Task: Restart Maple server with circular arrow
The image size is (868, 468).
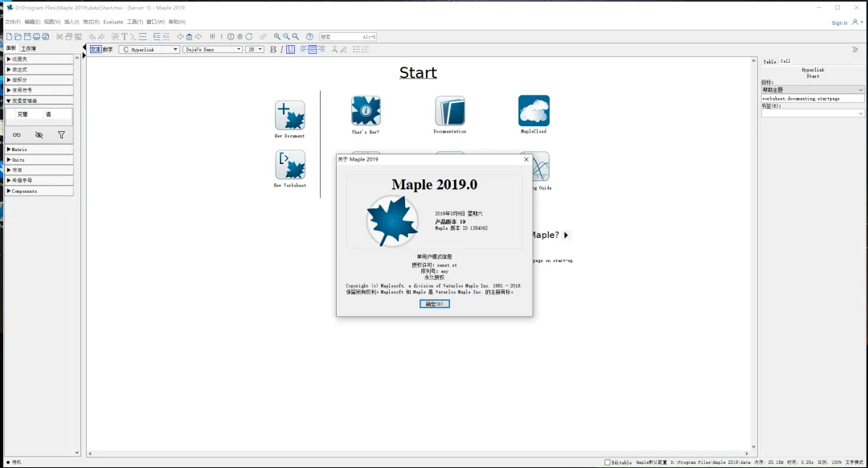Action: [249, 36]
